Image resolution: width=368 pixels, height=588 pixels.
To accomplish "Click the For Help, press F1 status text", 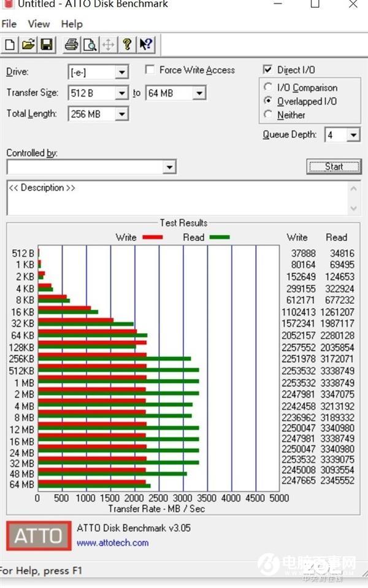I will pyautogui.click(x=41, y=571).
